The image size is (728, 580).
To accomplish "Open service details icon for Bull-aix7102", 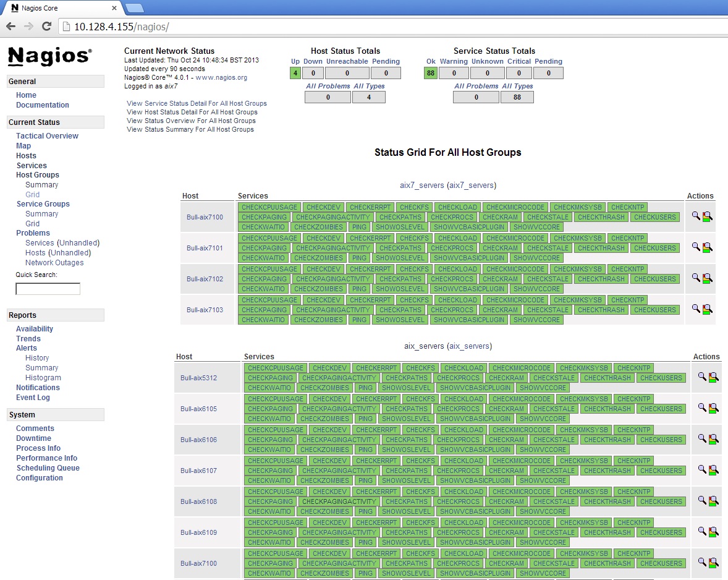I will pos(707,278).
